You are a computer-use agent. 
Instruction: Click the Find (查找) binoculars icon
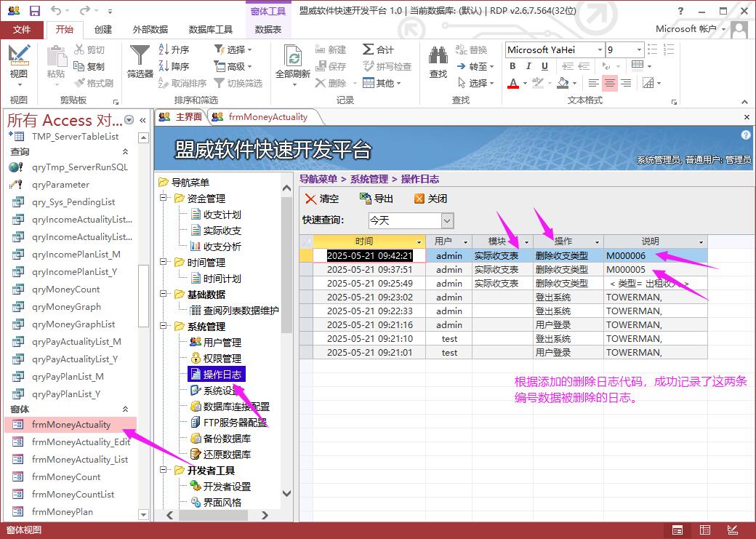pos(438,57)
